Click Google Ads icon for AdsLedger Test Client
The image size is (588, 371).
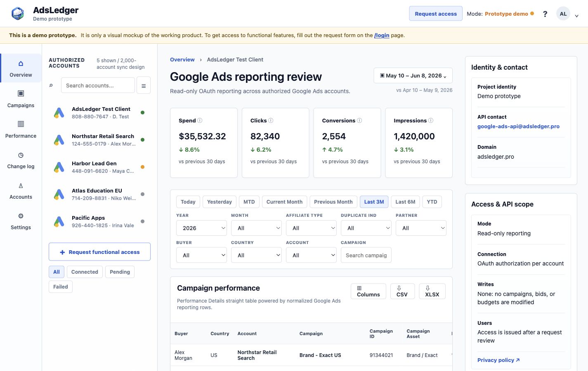click(59, 113)
